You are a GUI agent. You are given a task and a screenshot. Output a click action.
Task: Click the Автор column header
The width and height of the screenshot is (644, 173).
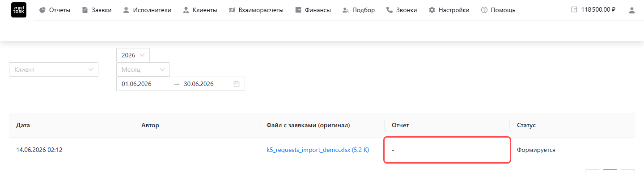pyautogui.click(x=197, y=125)
